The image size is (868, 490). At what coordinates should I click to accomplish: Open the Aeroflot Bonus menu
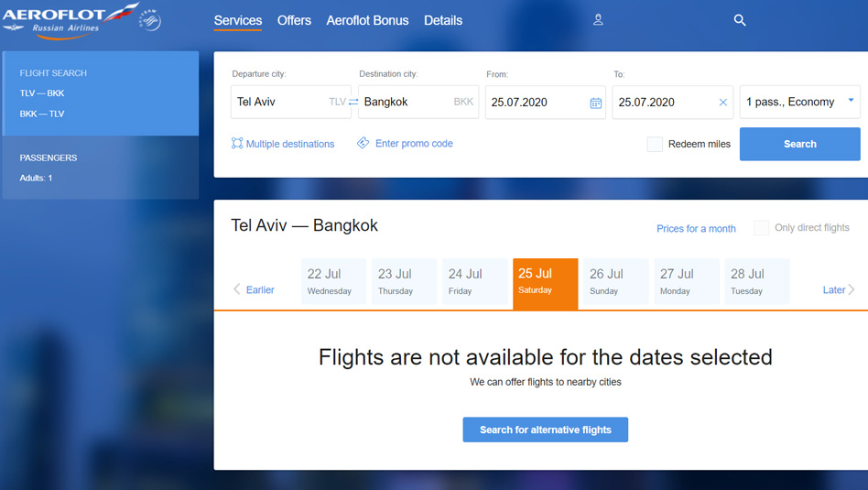tap(367, 20)
